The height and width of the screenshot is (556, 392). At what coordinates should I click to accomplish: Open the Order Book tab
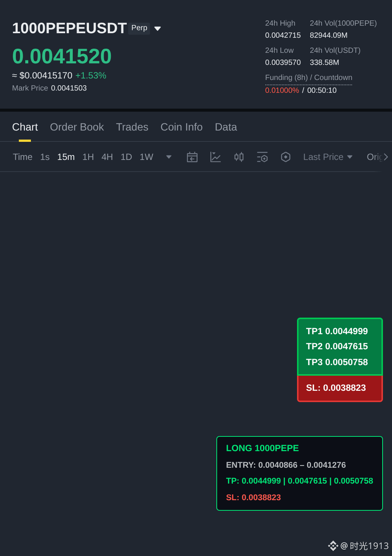click(x=77, y=127)
